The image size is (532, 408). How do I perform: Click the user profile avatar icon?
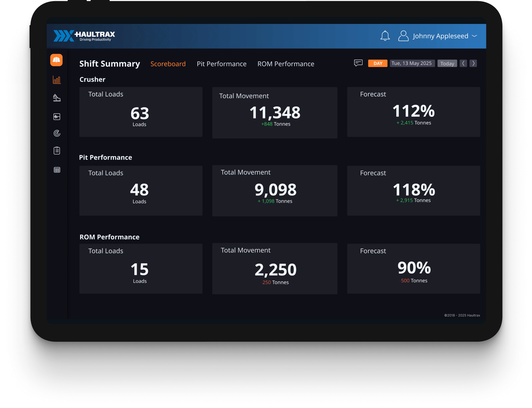[x=403, y=36]
